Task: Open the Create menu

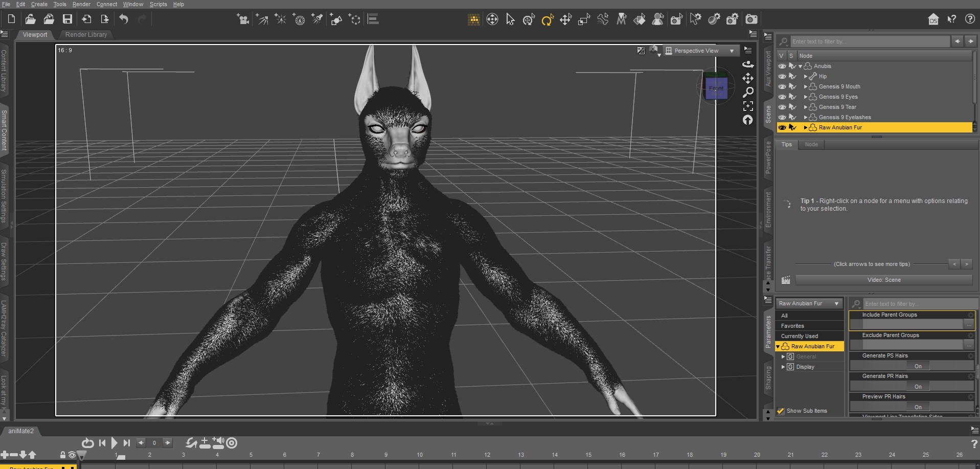Action: pos(39,4)
